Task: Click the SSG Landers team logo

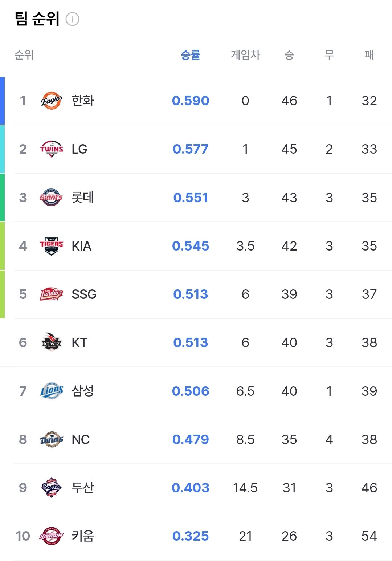Action: pyautogui.click(x=51, y=294)
